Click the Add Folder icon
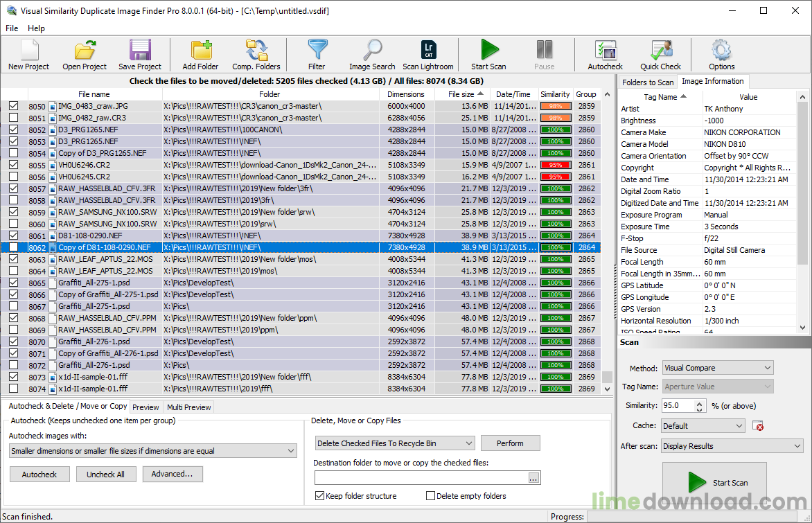 coord(200,51)
